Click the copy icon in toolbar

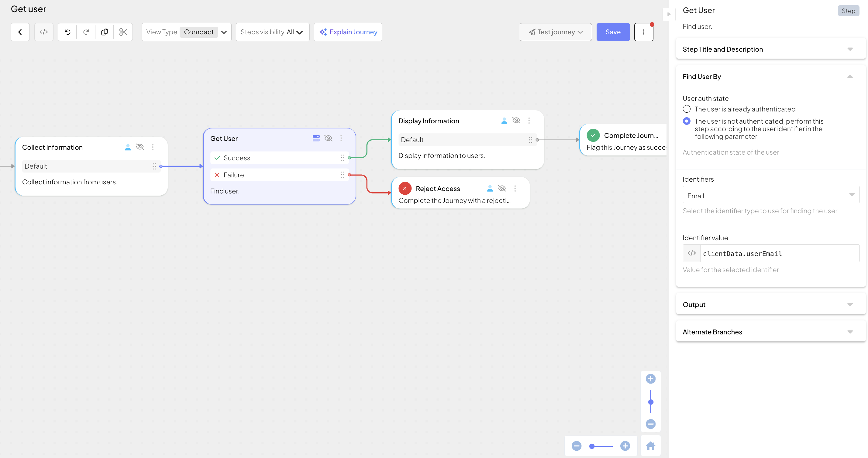[105, 32]
